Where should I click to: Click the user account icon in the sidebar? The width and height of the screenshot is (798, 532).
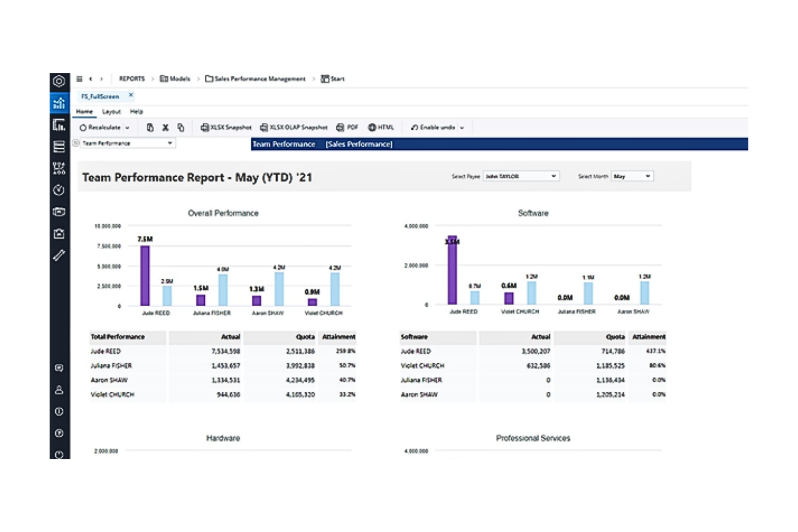59,389
